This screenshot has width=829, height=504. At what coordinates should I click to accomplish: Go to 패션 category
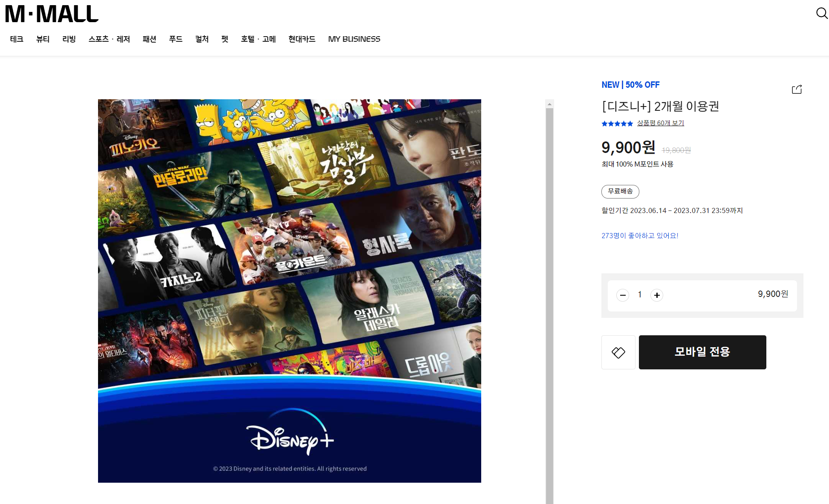pos(149,39)
